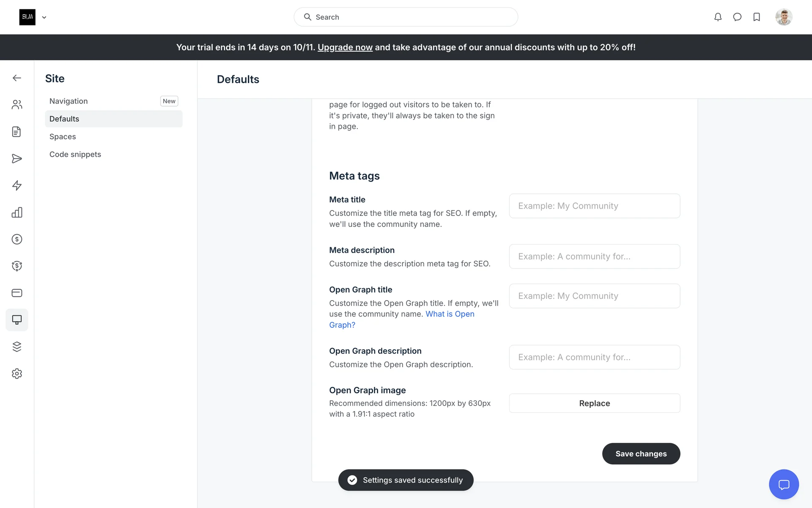812x508 pixels.
Task: Open the gear Settings icon
Action: point(17,373)
